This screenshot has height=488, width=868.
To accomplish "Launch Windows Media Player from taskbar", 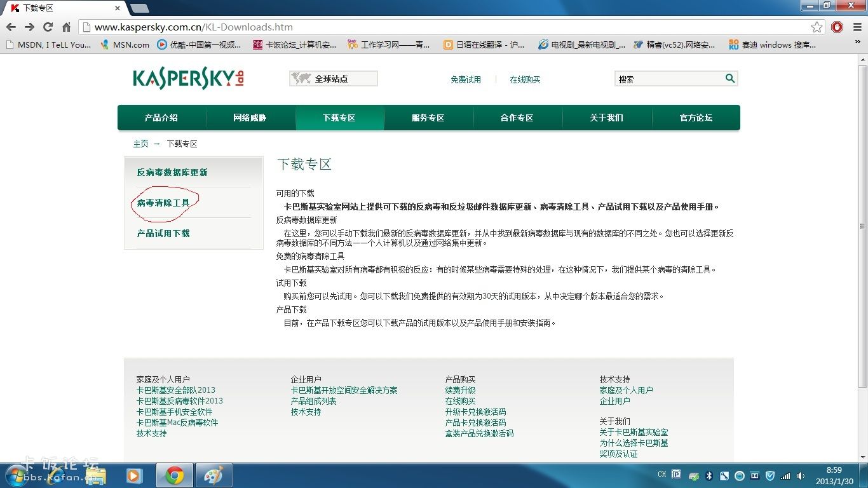I will point(134,475).
